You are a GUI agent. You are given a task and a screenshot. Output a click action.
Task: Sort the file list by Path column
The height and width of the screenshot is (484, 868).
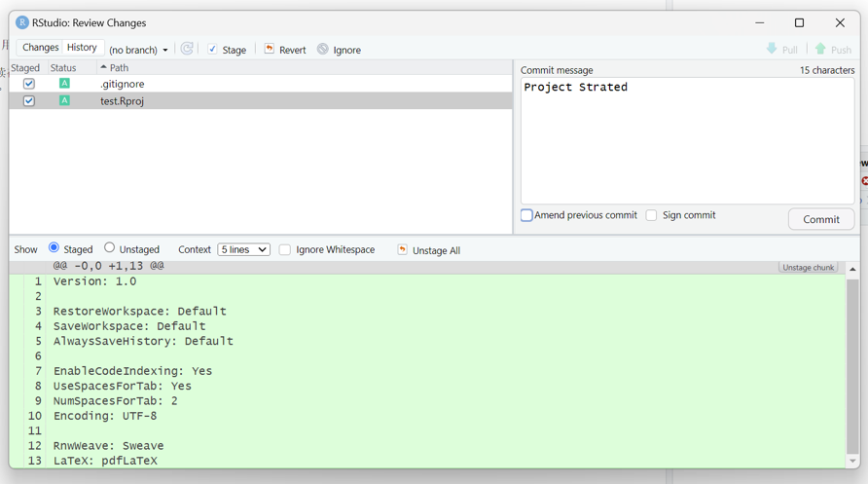[118, 68]
